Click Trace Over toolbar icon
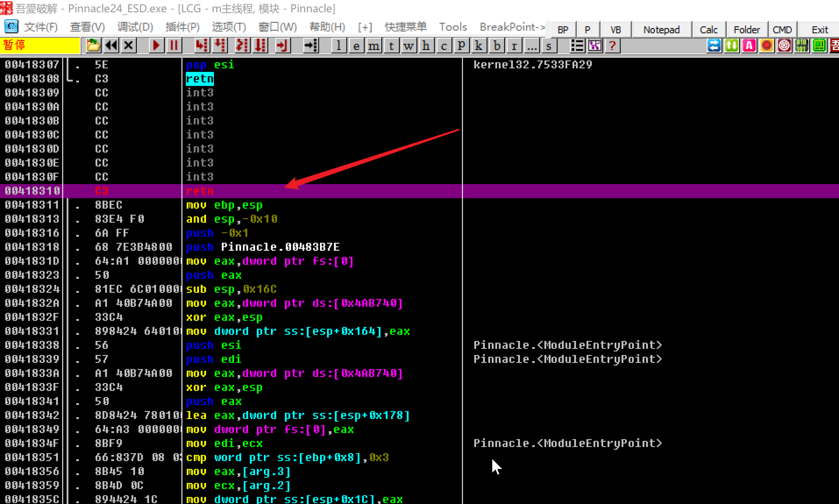 [260, 45]
